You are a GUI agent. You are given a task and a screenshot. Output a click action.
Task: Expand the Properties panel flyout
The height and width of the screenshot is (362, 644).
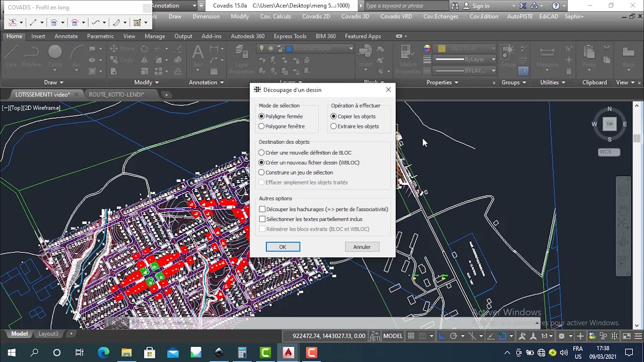coord(442,82)
